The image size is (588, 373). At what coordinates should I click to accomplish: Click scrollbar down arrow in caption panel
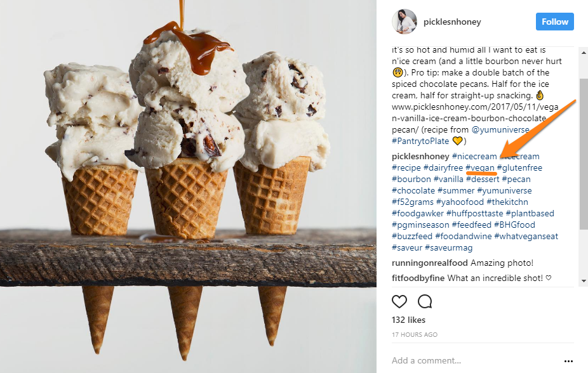pyautogui.click(x=584, y=280)
